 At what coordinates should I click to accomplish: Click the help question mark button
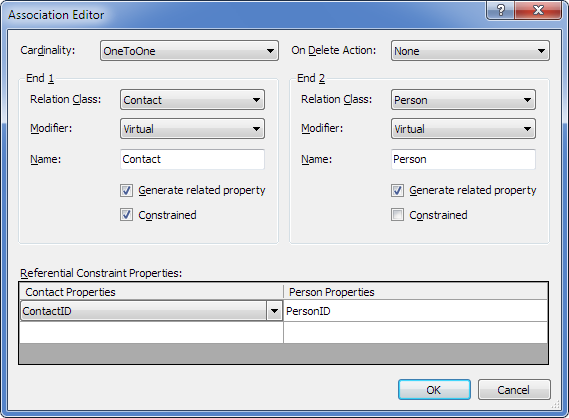coord(500,9)
